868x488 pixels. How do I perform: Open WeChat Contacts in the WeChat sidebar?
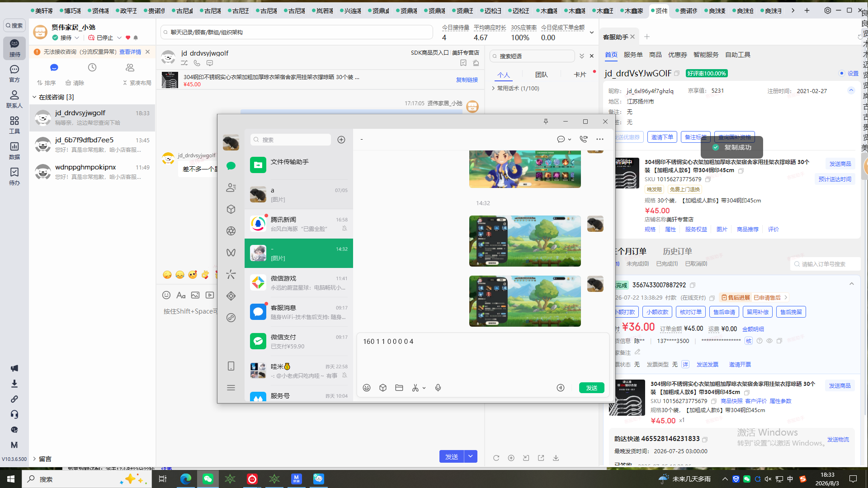point(231,188)
